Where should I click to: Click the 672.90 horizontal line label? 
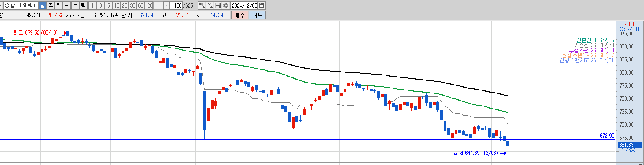point(607,136)
